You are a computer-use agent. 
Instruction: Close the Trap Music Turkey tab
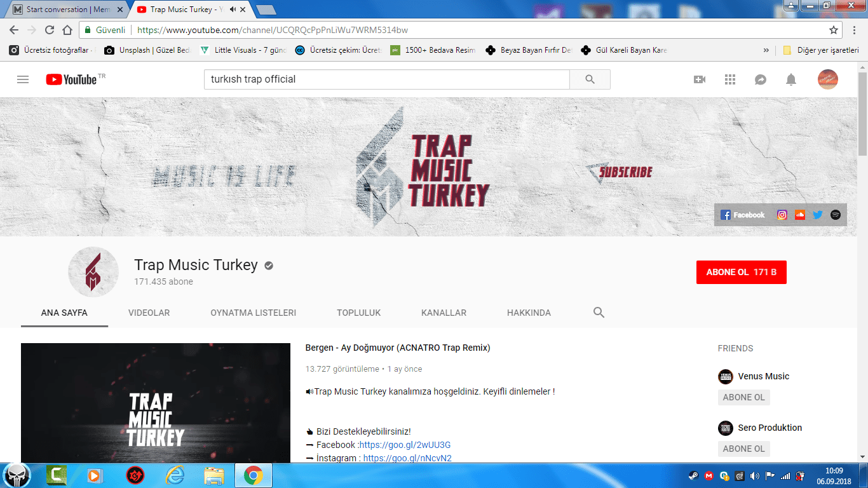tap(243, 10)
